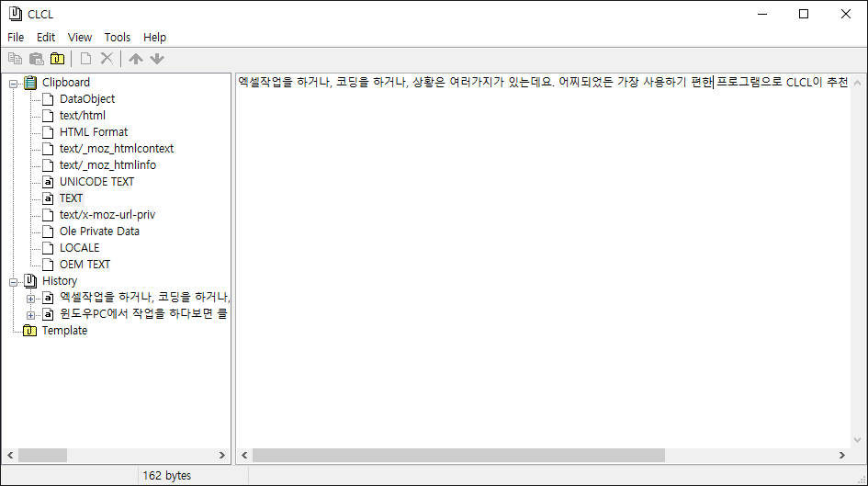Screen dimensions: 868x486
Task: Expand the 윈도우PC에서 history entry
Action: pos(31,315)
